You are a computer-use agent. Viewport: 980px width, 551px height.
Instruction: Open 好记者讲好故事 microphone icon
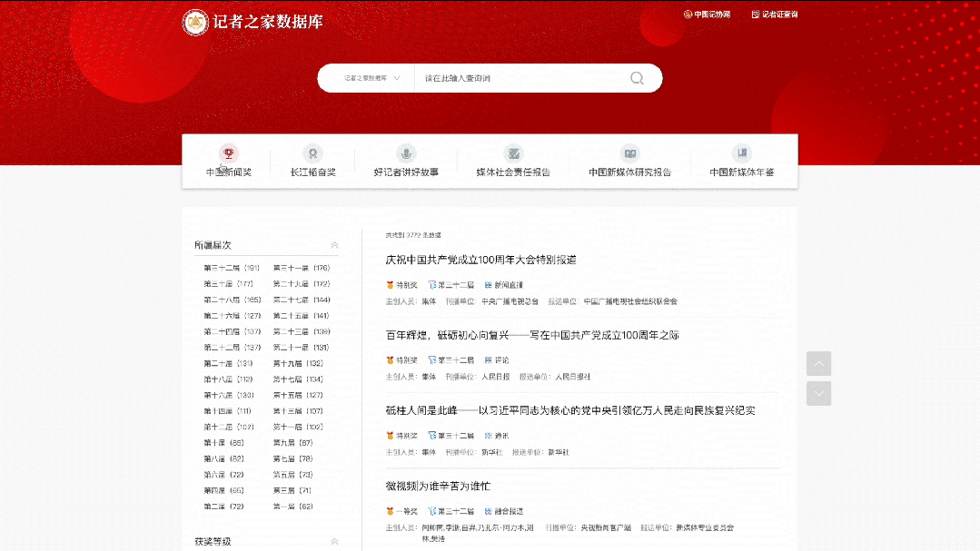click(406, 153)
